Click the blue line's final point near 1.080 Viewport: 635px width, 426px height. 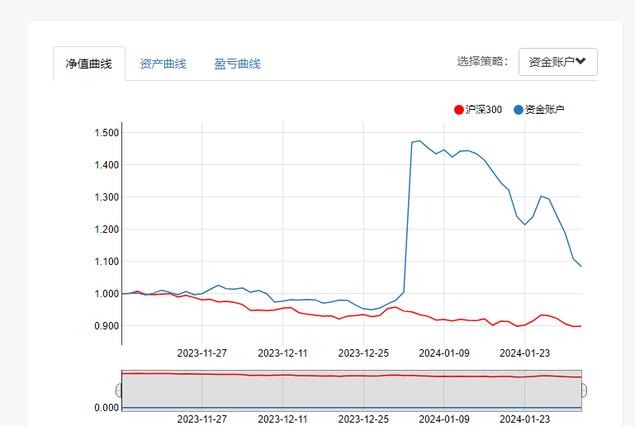582,266
